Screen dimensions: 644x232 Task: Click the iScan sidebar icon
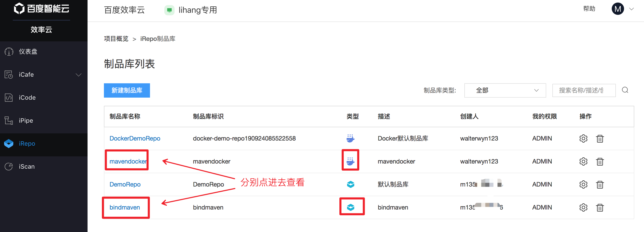click(9, 167)
